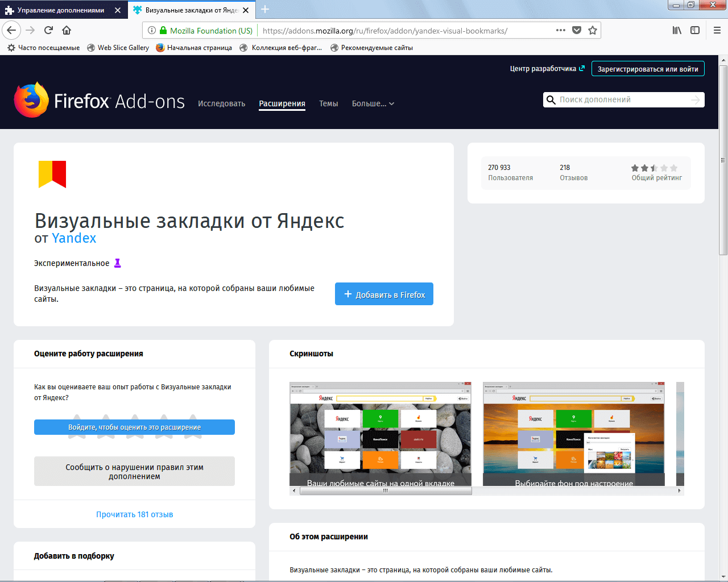Show site information icon in the address bar

pyautogui.click(x=152, y=30)
